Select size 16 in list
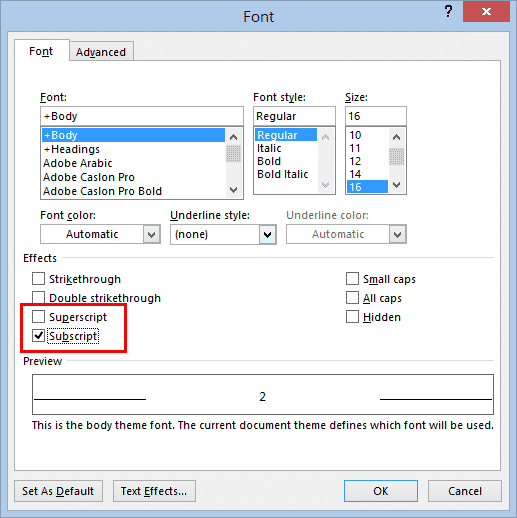 [x=367, y=187]
